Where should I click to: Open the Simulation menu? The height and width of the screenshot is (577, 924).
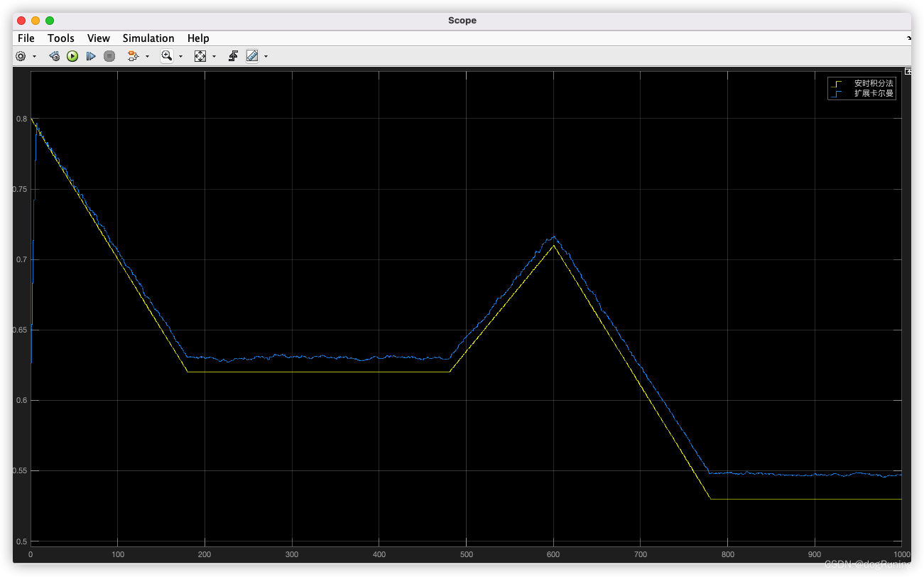pos(148,38)
